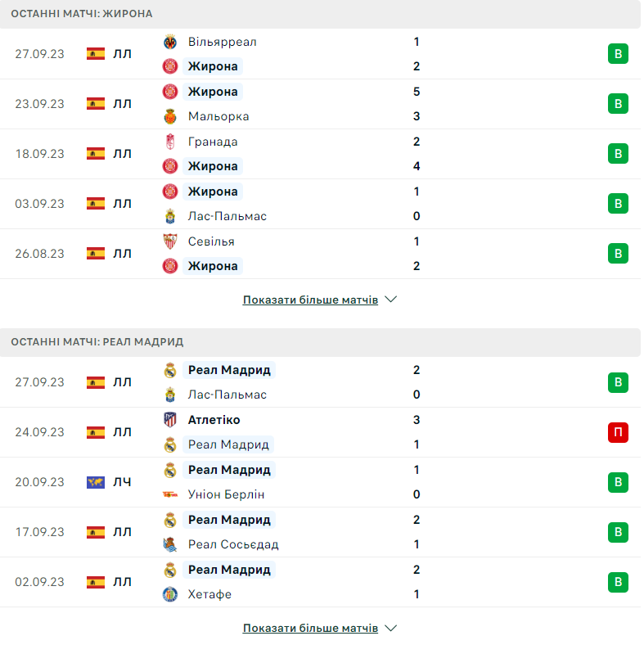Click the Spain flag on 18.09.23 match
Image resolution: width=644 pixels, height=645 pixels.
coord(96,154)
